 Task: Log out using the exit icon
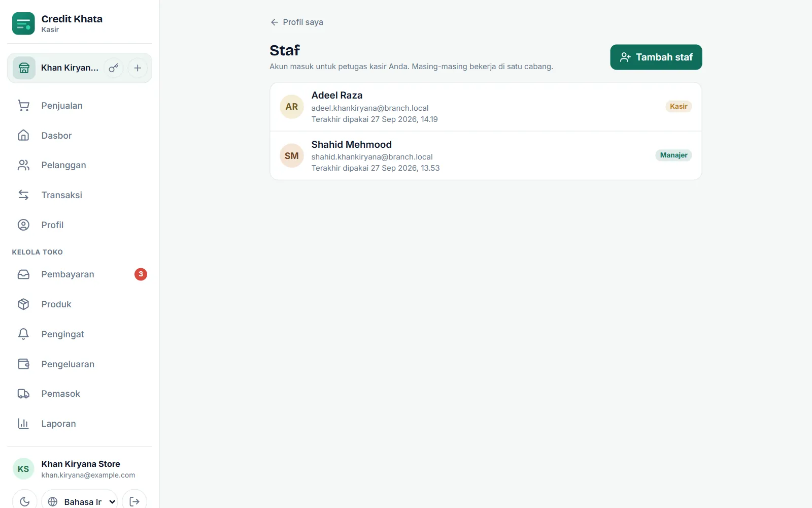134,501
